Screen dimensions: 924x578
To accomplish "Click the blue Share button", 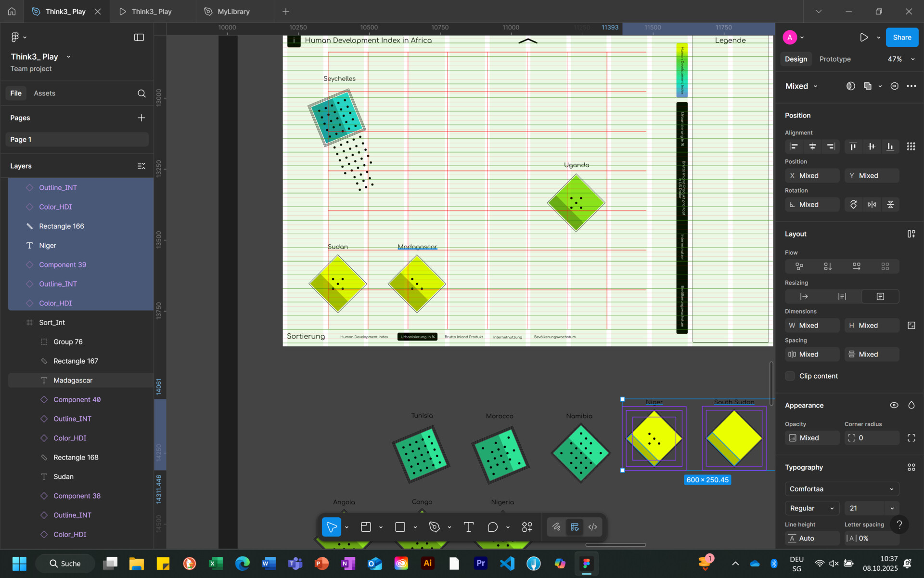I will tap(902, 37).
